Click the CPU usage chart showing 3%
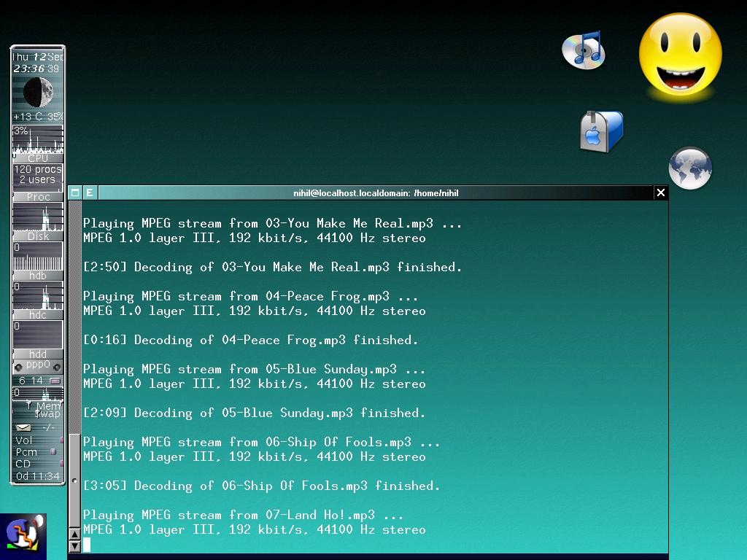Image resolution: width=747 pixels, height=560 pixels. tap(38, 139)
